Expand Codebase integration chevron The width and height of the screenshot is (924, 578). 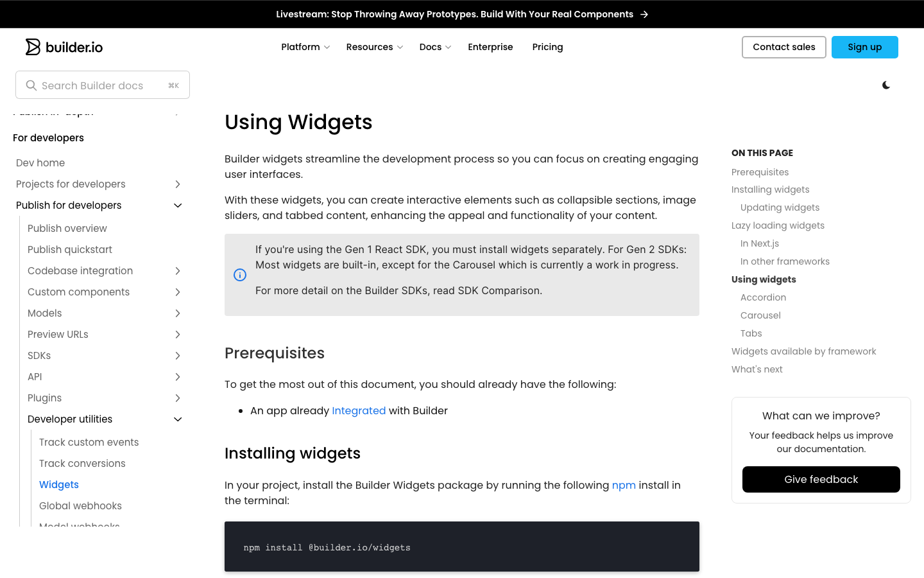pyautogui.click(x=178, y=271)
